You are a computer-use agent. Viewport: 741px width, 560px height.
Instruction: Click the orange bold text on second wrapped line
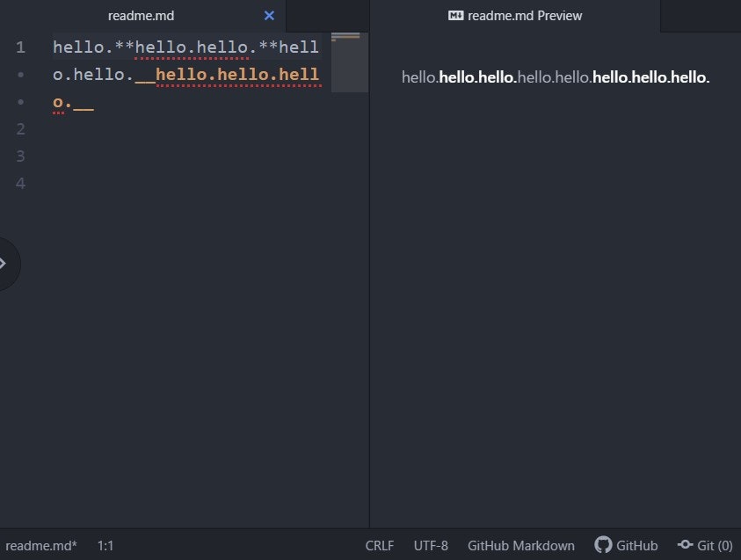pyautogui.click(x=237, y=75)
